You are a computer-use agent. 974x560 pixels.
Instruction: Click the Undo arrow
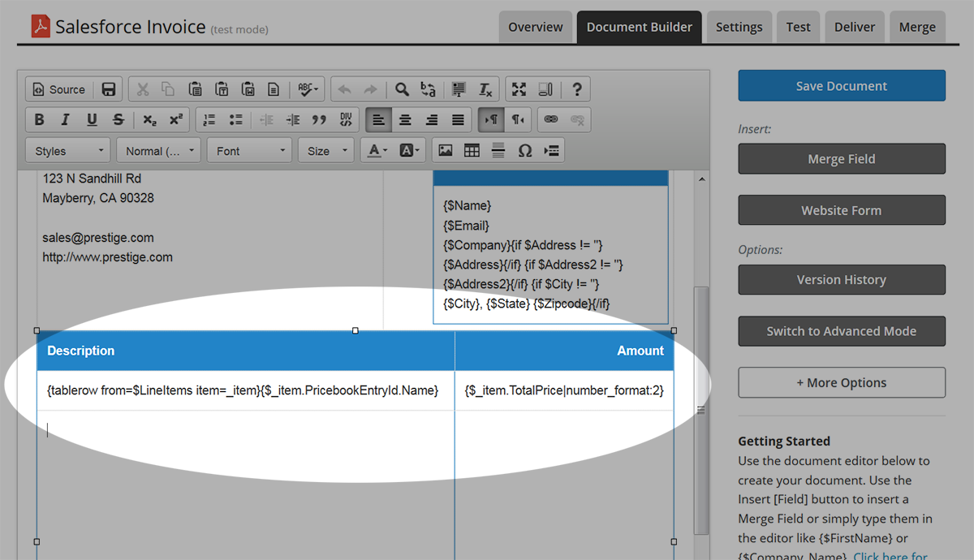tap(343, 89)
